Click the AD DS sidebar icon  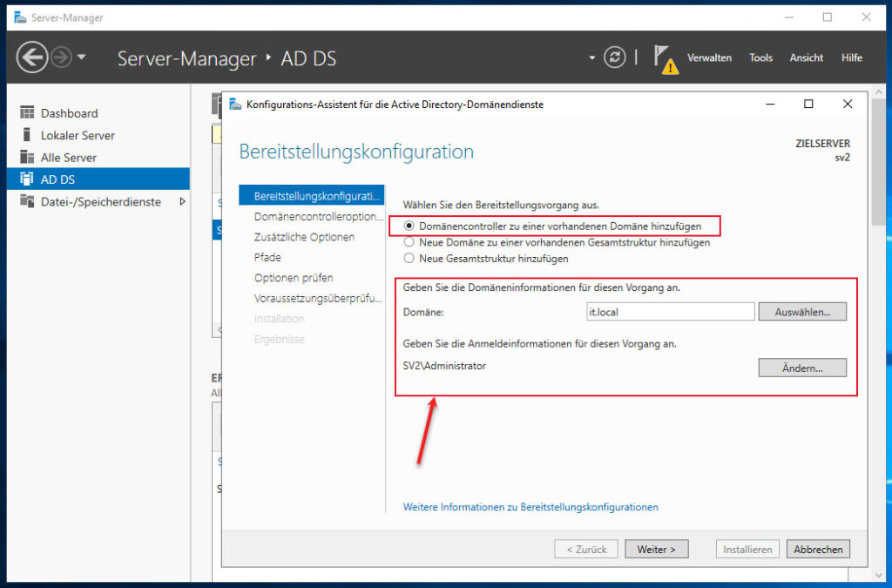click(x=27, y=179)
